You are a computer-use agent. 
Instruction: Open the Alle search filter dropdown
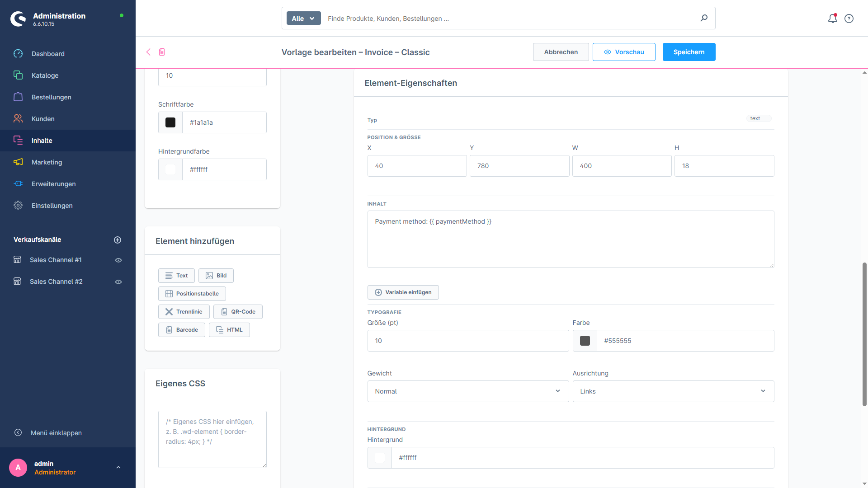304,19
